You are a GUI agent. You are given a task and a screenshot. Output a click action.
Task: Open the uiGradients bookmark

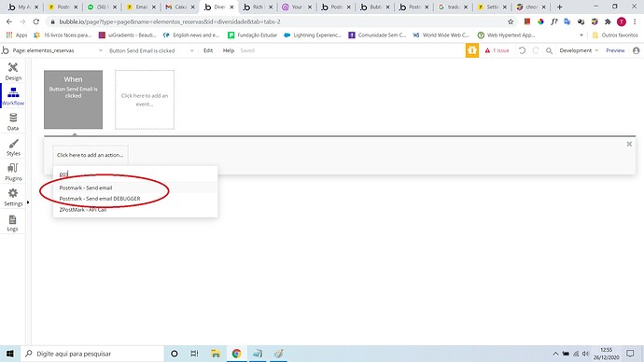pos(127,35)
